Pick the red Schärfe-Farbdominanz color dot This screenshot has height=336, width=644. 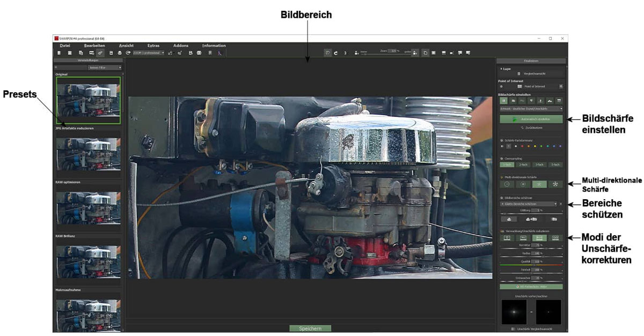tap(522, 146)
